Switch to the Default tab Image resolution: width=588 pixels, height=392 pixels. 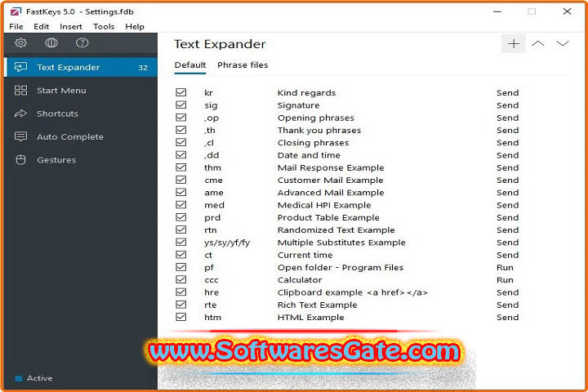190,65
